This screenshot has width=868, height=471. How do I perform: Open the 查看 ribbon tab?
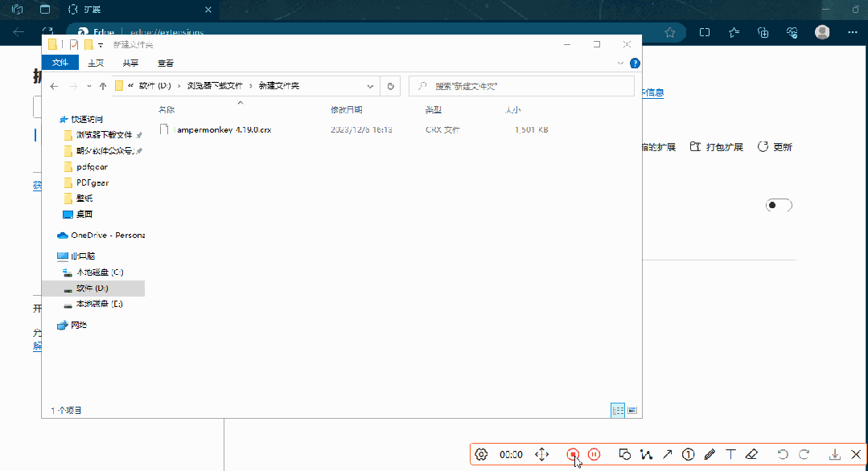click(166, 63)
